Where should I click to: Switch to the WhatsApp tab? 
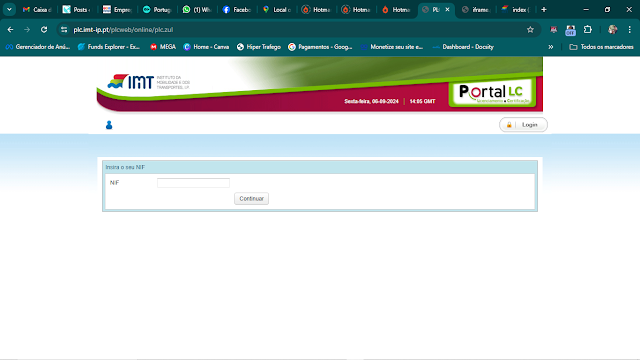click(x=197, y=9)
